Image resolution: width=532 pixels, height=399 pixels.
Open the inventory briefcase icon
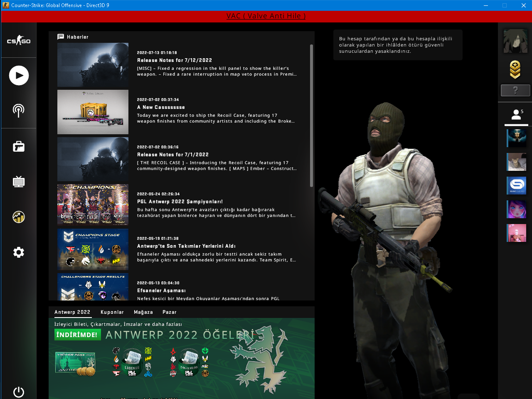coord(19,146)
